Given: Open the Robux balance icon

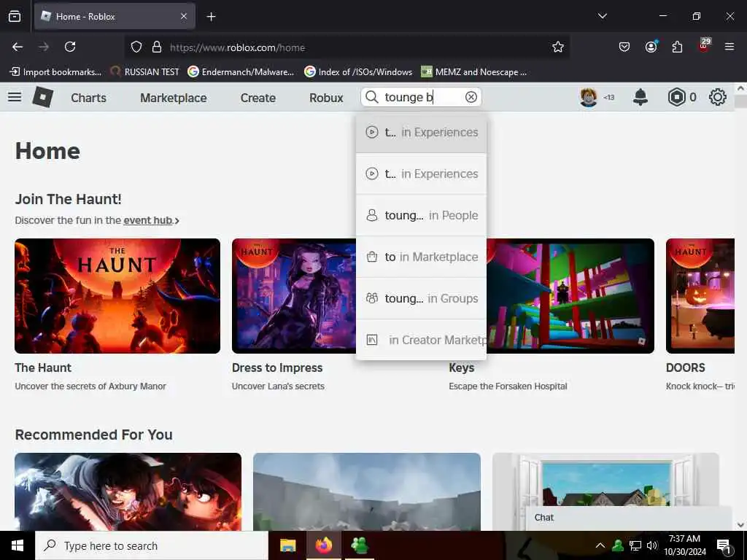Looking at the screenshot, I should point(676,97).
